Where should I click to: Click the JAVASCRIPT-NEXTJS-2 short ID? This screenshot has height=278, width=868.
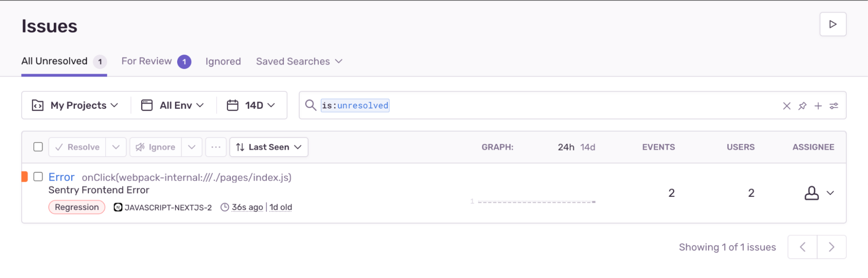tap(168, 207)
